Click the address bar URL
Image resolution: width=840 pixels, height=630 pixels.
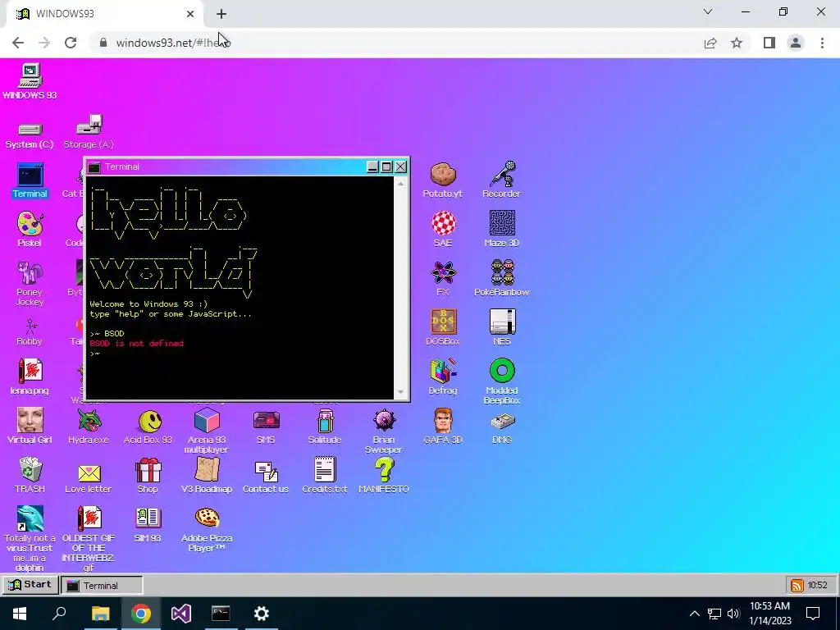click(173, 43)
